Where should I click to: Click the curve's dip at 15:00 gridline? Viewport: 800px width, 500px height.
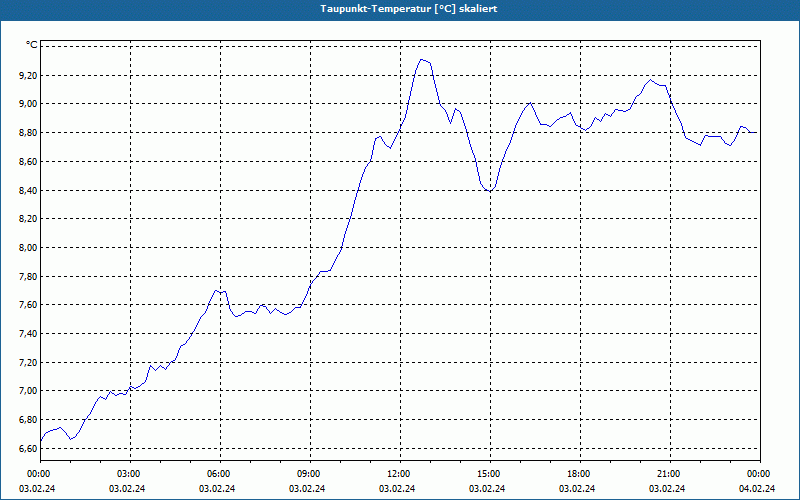(490, 191)
